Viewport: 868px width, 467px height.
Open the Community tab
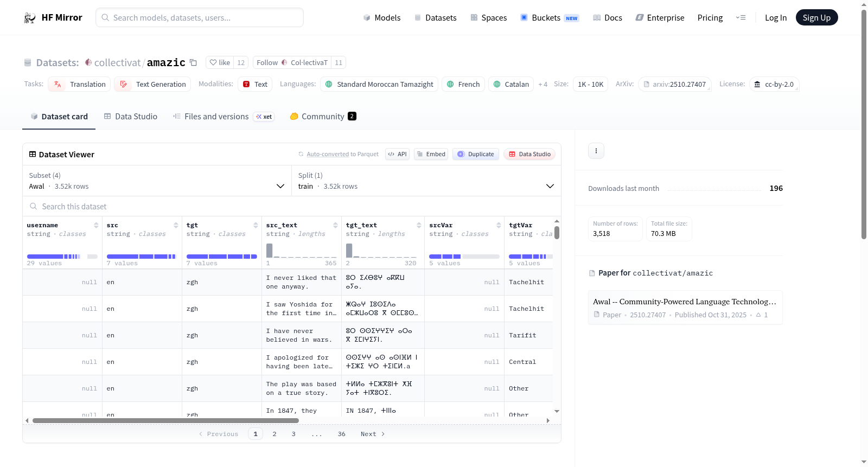tap(323, 116)
